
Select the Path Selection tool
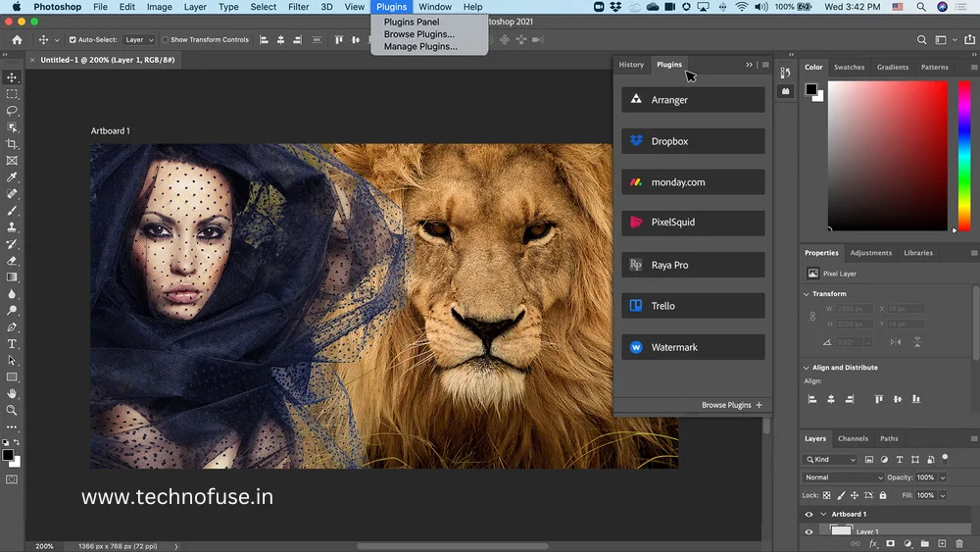(12, 361)
